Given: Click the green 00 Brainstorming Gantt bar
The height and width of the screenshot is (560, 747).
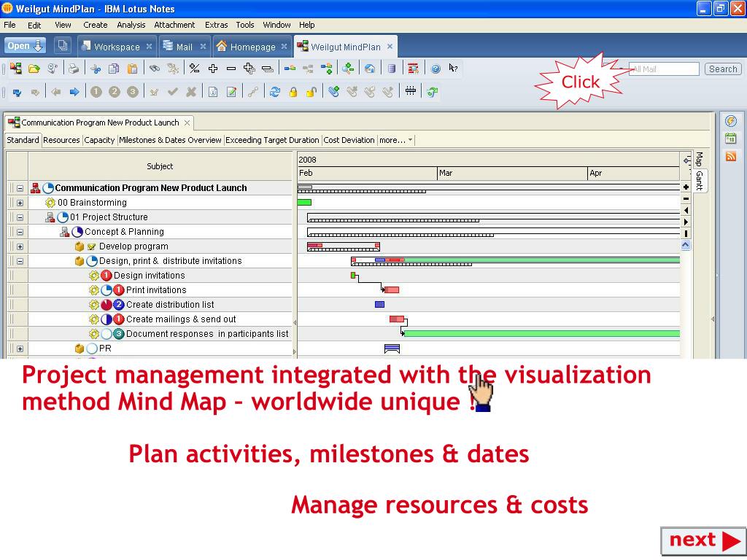Looking at the screenshot, I should click(304, 203).
